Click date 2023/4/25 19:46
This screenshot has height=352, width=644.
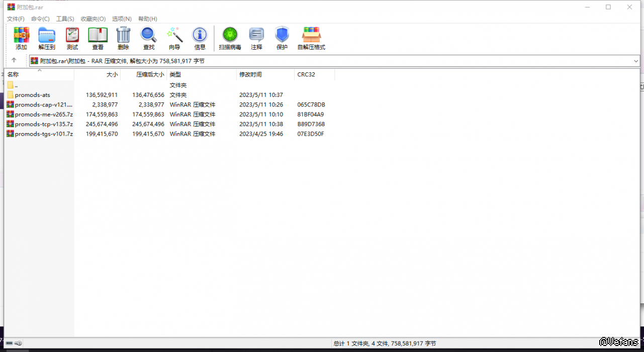click(x=261, y=134)
